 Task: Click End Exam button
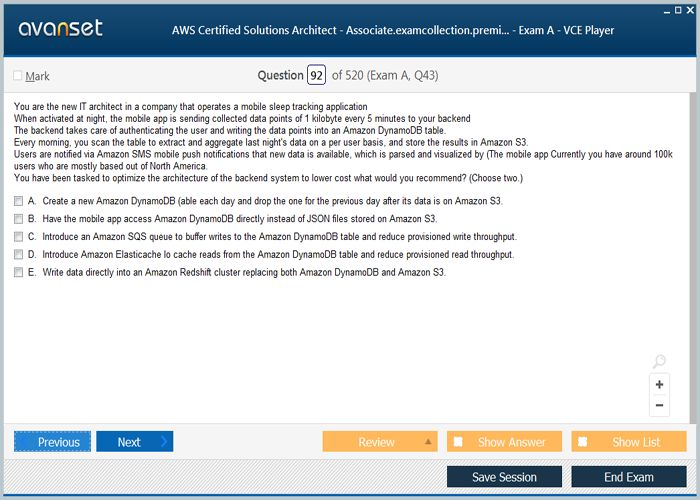[x=629, y=477]
